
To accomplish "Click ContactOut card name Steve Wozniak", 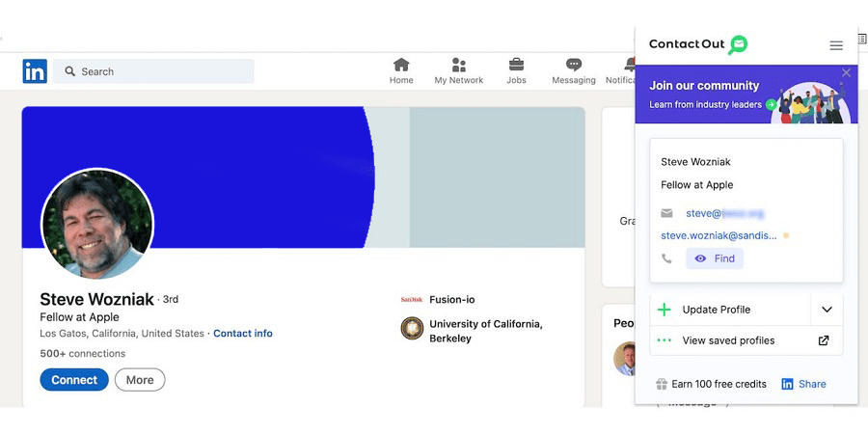I will 695,162.
